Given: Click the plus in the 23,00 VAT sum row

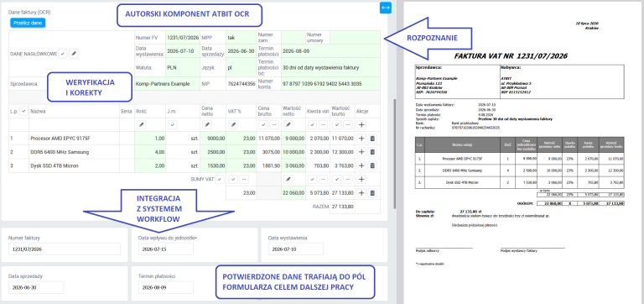Looking at the screenshot, I should pos(362,192).
